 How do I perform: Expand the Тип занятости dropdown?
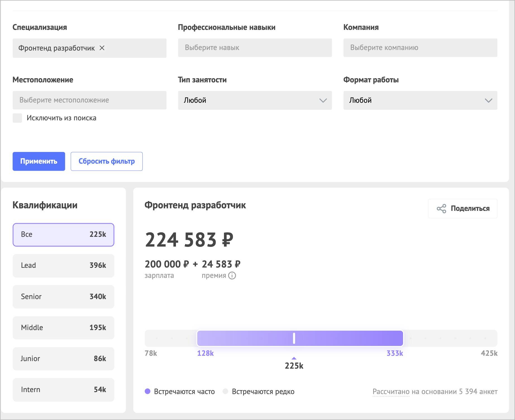[255, 100]
